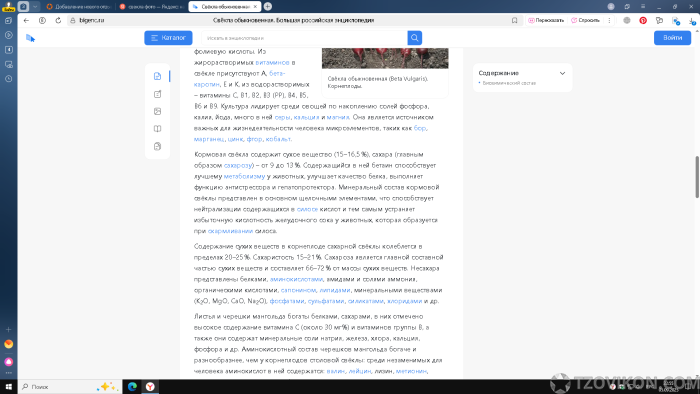Viewport: 700px width, 394px height.
Task: Open the фосфатами link
Action: [287, 301]
